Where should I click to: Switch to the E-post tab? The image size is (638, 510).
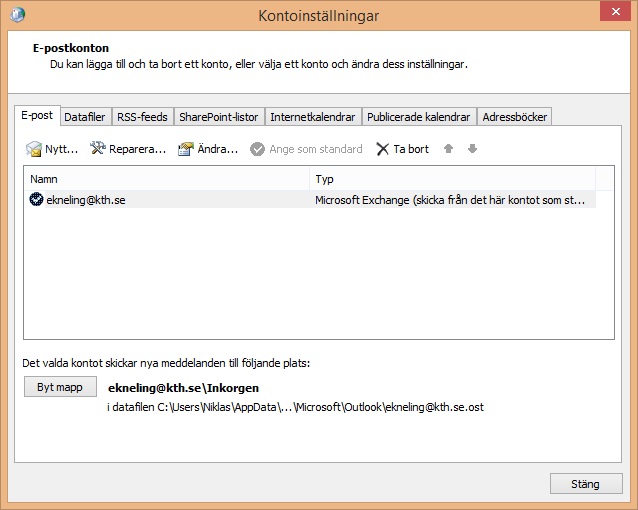(37, 116)
